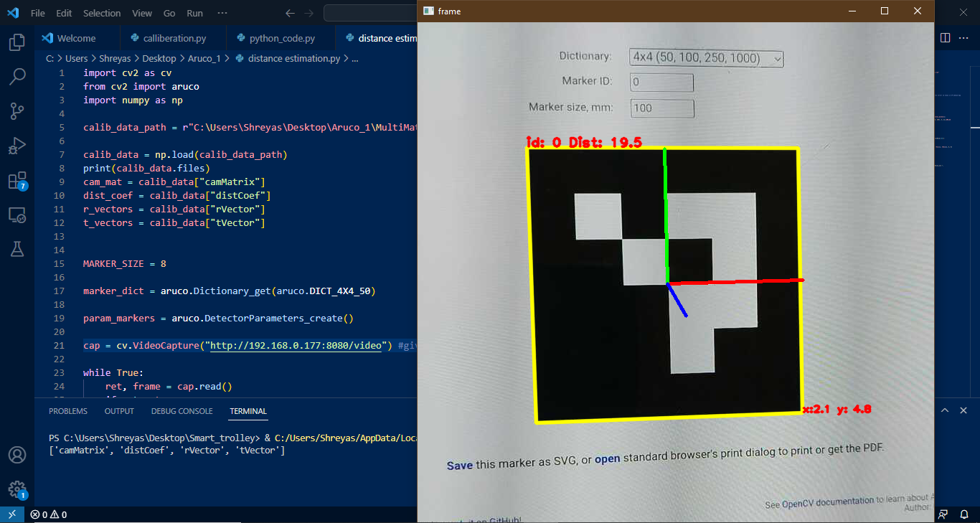Screen dimensions: 980x523
Task: Open the distance estimation.py breadcrumb
Action: 287,59
